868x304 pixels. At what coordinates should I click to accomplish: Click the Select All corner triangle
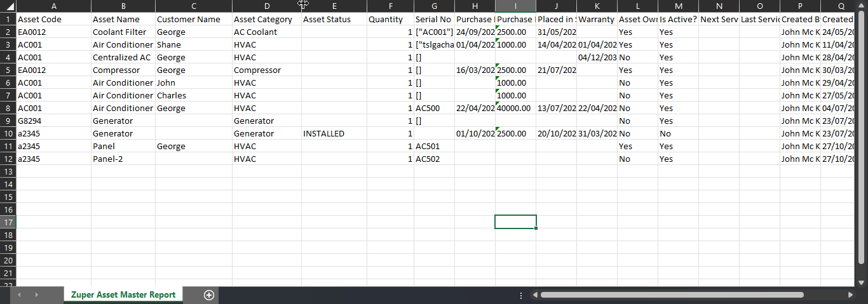pyautogui.click(x=10, y=6)
